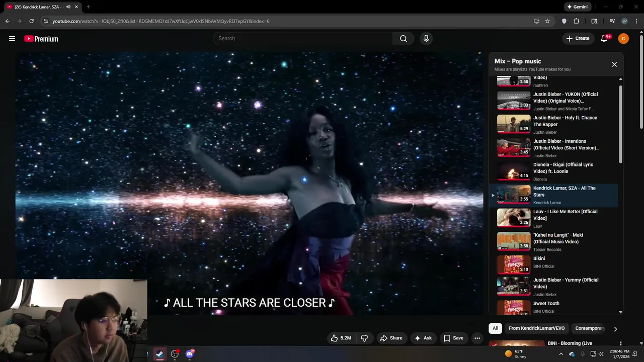Image resolution: width=644 pixels, height=362 pixels.
Task: Open the orange C account avatar
Action: point(623,39)
